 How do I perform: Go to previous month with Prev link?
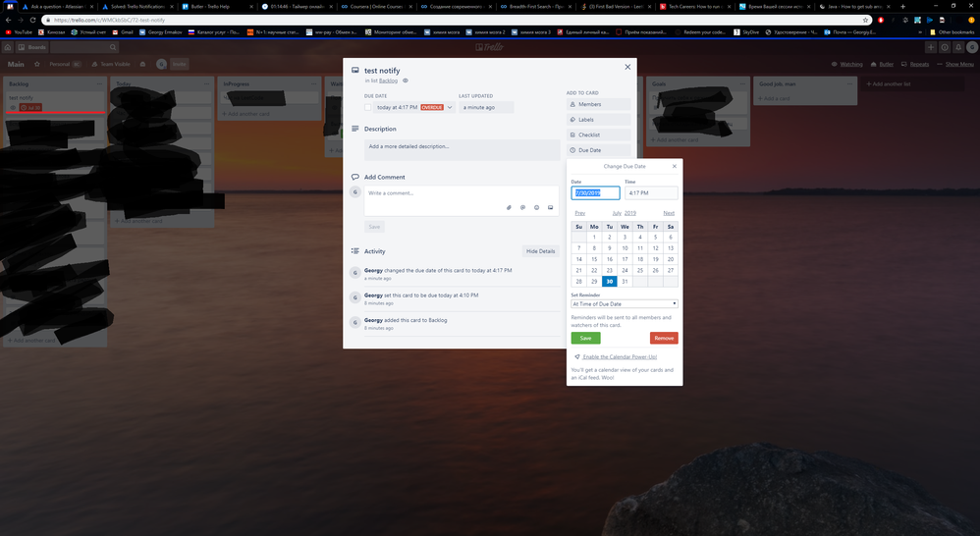click(x=580, y=213)
